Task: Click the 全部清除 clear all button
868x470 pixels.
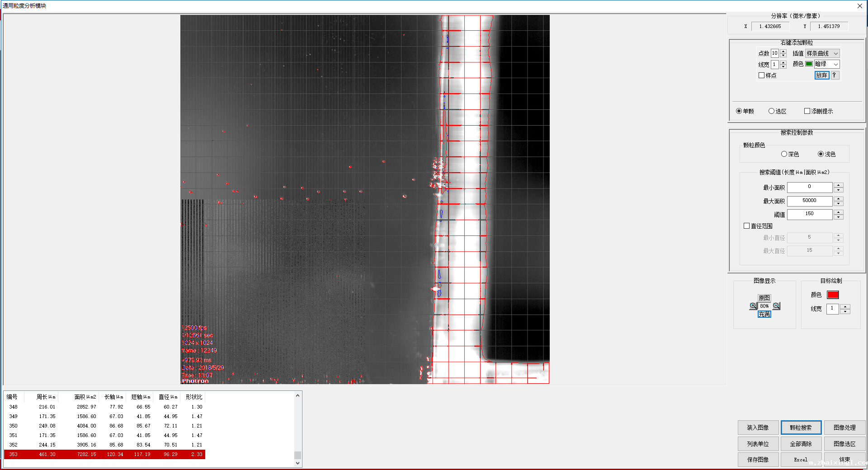Action: coord(801,444)
